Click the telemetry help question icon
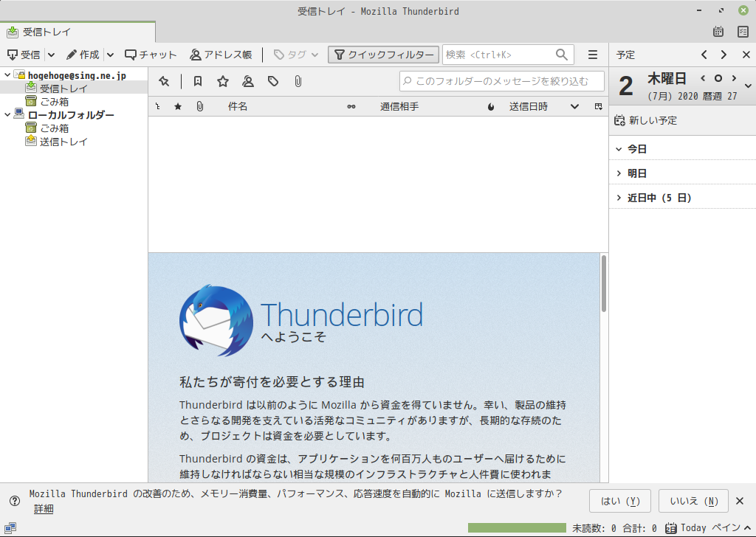The image size is (756, 537). pos(15,501)
